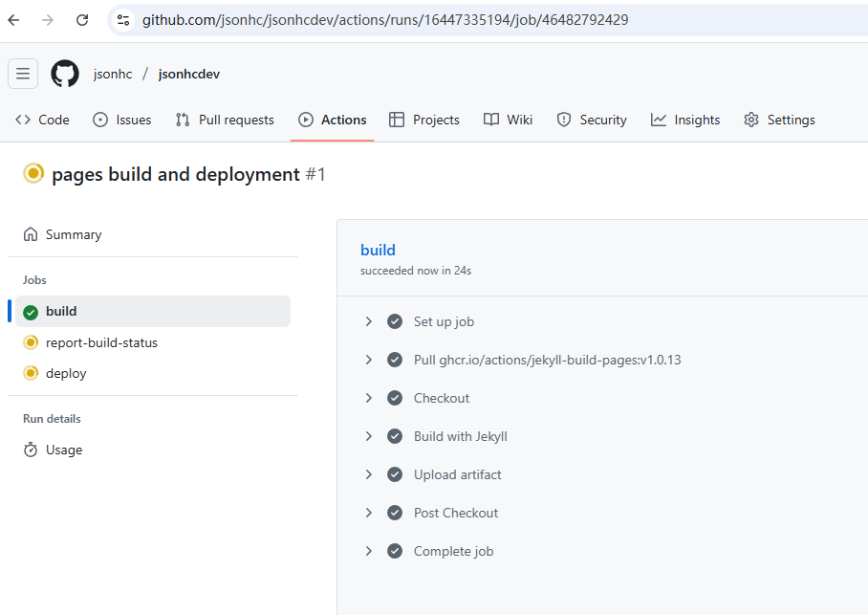Click the Summary home icon

(x=31, y=234)
